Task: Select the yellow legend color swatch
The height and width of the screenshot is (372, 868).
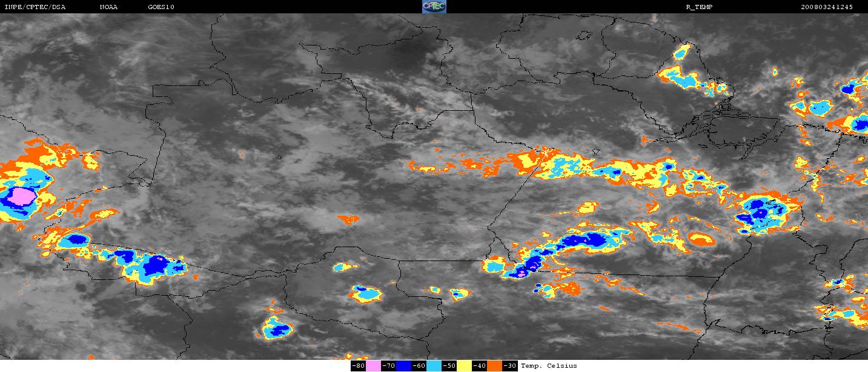Action: point(464,366)
